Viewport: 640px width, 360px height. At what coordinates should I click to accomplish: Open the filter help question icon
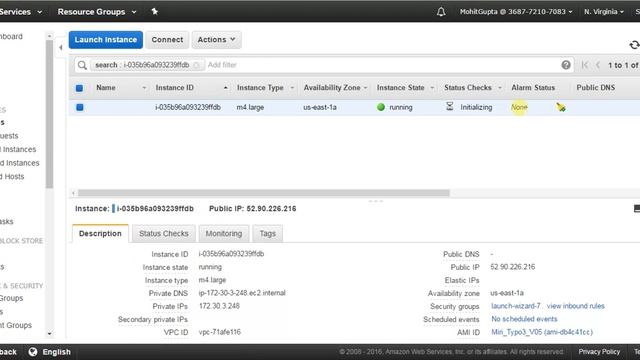(566, 64)
